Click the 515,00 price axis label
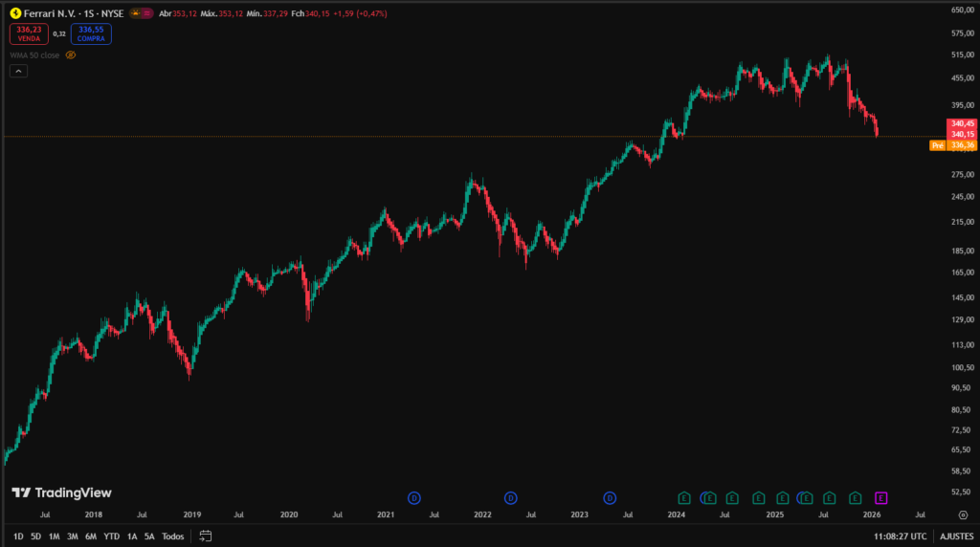The height and width of the screenshot is (547, 980). pos(963,55)
